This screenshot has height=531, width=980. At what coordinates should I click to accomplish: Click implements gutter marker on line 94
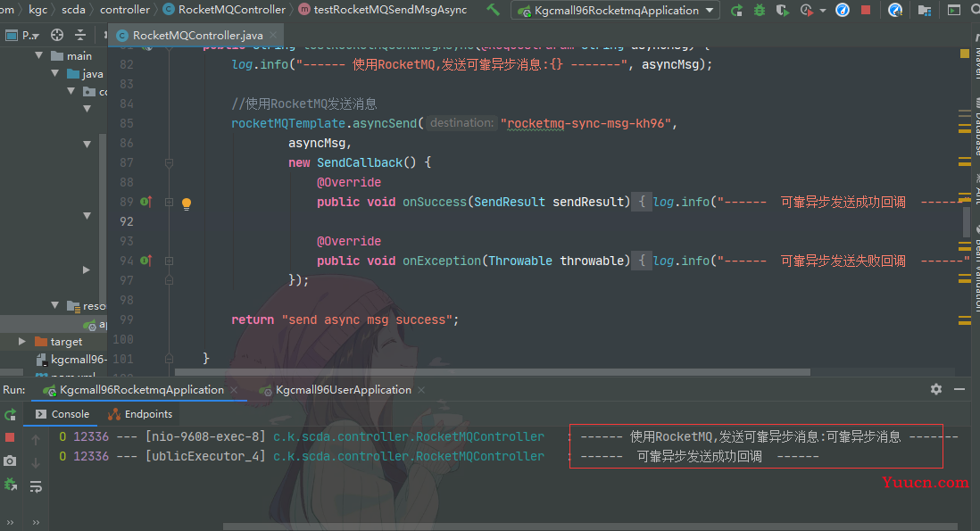pos(146,261)
